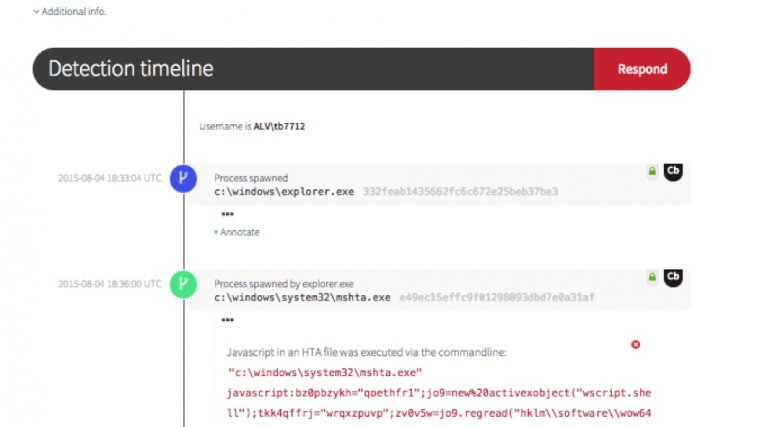This screenshot has height=427, width=765.
Task: Click the 18:33:04 UTC timestamp
Action: coord(109,179)
